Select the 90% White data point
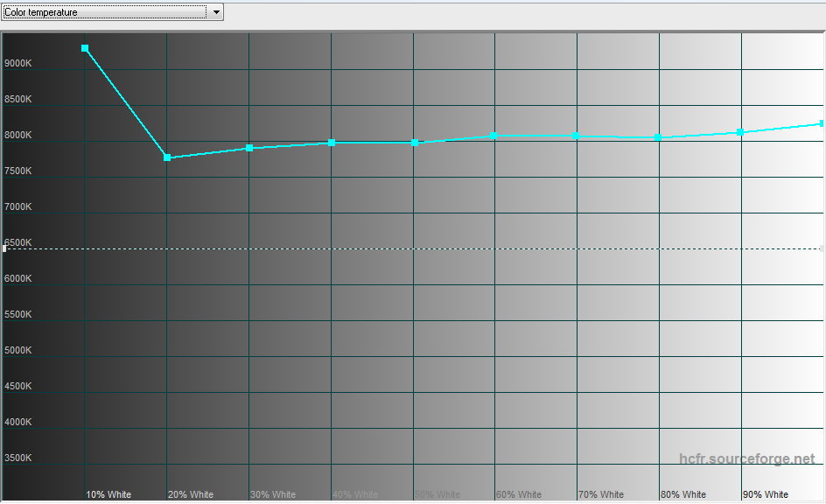Screen dimensions: 826x504 [740, 132]
